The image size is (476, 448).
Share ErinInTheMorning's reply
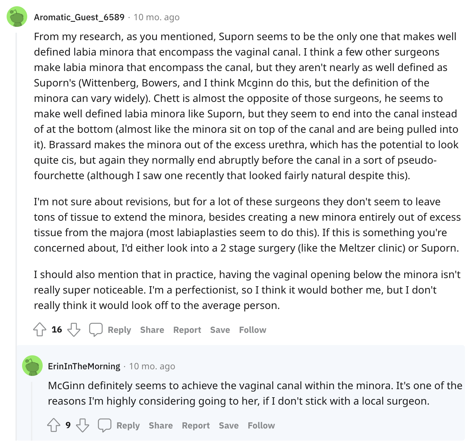point(161,426)
